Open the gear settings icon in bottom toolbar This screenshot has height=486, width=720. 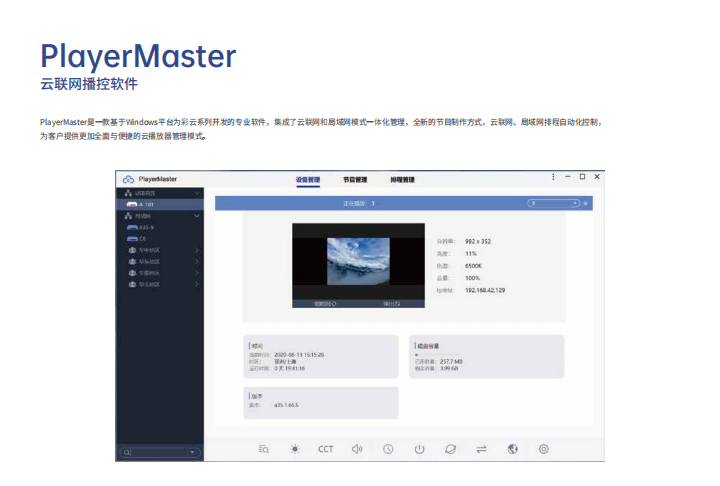[x=544, y=449]
